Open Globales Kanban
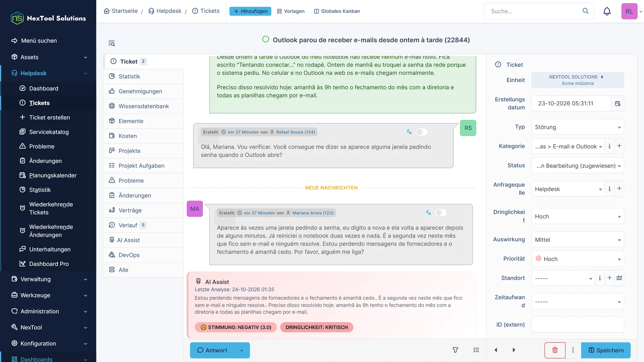The height and width of the screenshot is (362, 644). [x=337, y=11]
